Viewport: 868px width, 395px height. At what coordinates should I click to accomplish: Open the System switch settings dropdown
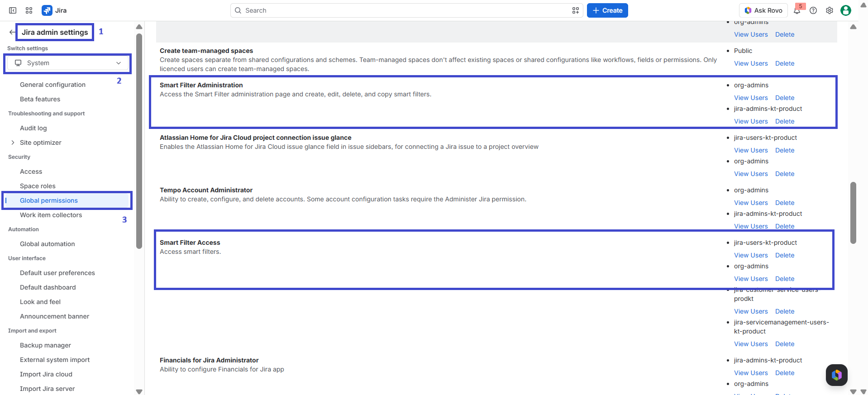point(67,63)
